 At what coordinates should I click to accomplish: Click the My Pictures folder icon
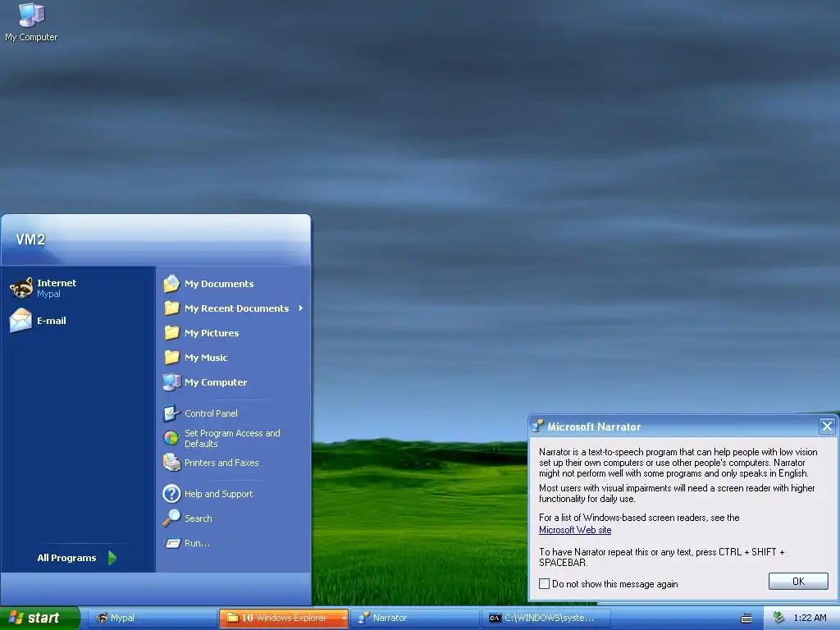[171, 333]
